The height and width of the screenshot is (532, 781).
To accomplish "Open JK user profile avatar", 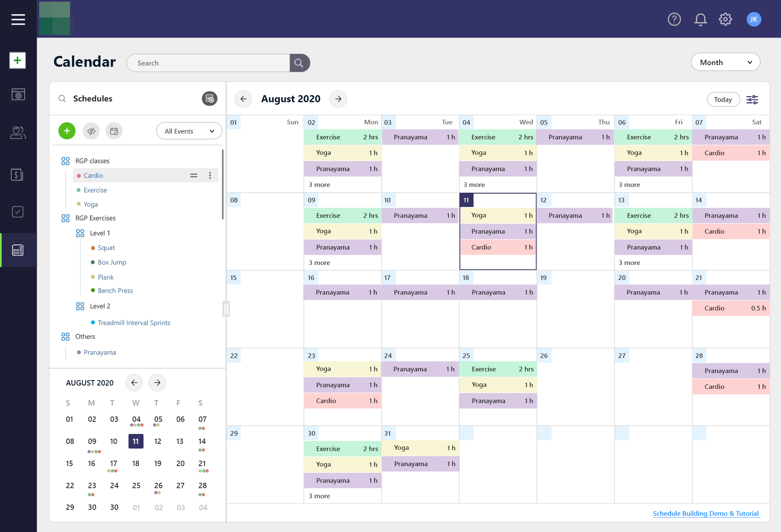I will click(x=754, y=19).
